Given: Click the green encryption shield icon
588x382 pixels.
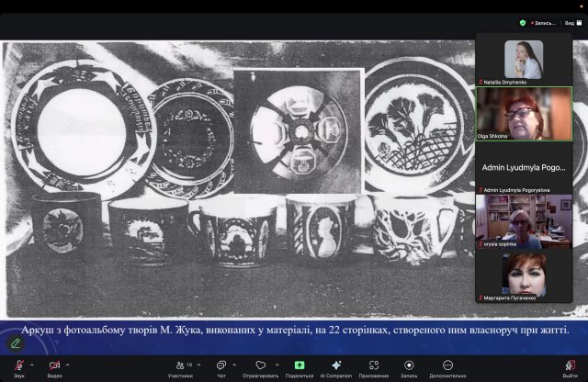Looking at the screenshot, I should [523, 22].
